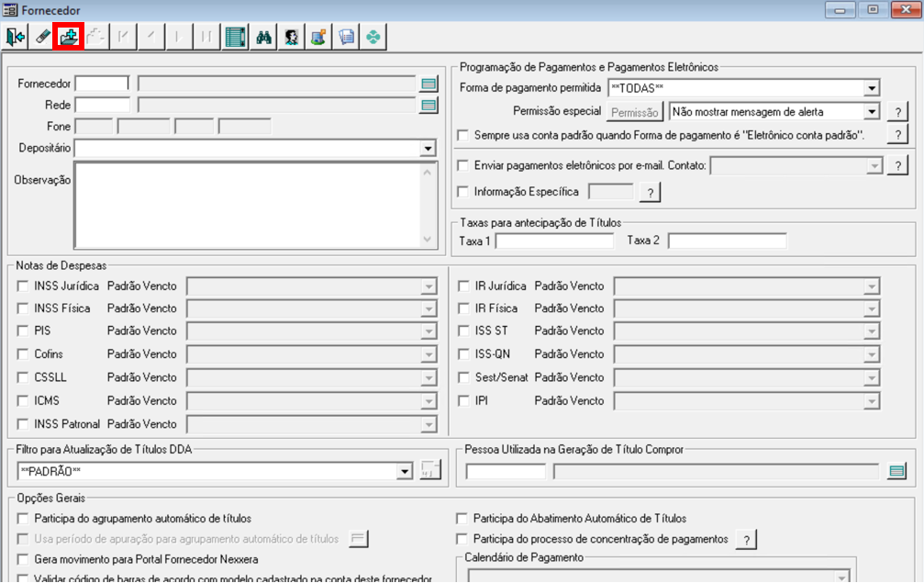Go to previous record navigation icon
924x583 pixels.
[150, 37]
